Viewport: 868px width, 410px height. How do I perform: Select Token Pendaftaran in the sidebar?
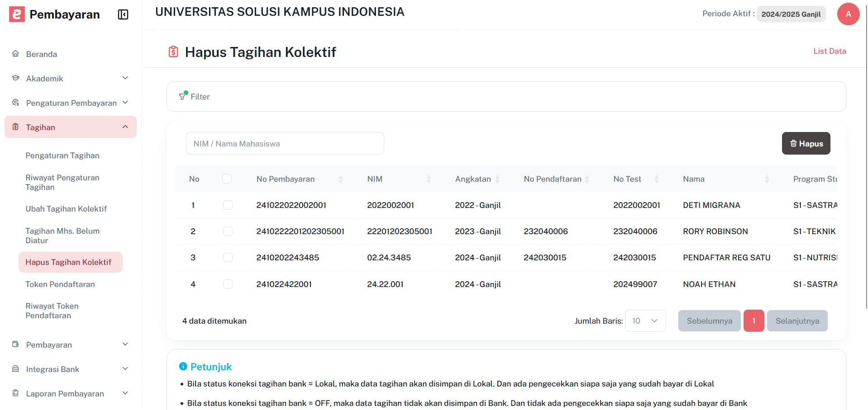[60, 284]
